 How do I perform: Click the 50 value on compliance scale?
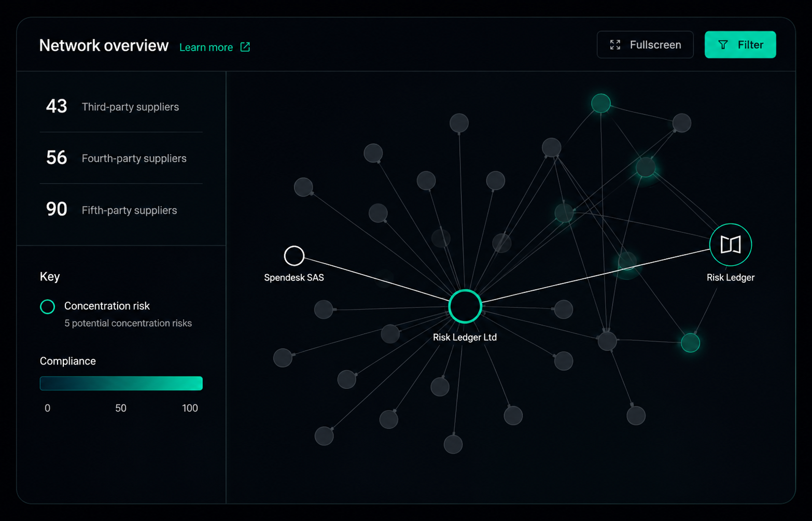[x=121, y=408]
